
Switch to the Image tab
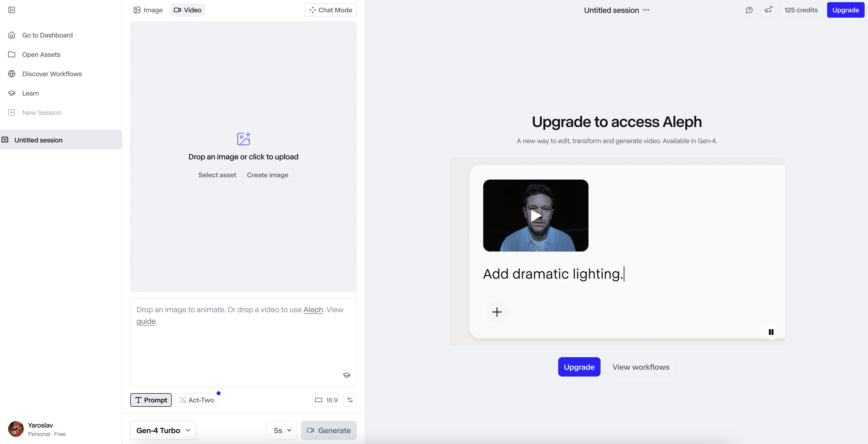point(148,10)
